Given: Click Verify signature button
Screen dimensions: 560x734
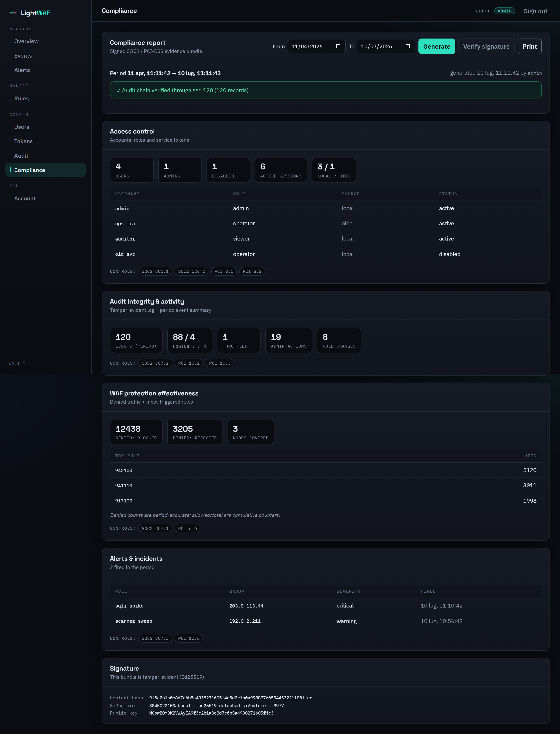Looking at the screenshot, I should 486,46.
